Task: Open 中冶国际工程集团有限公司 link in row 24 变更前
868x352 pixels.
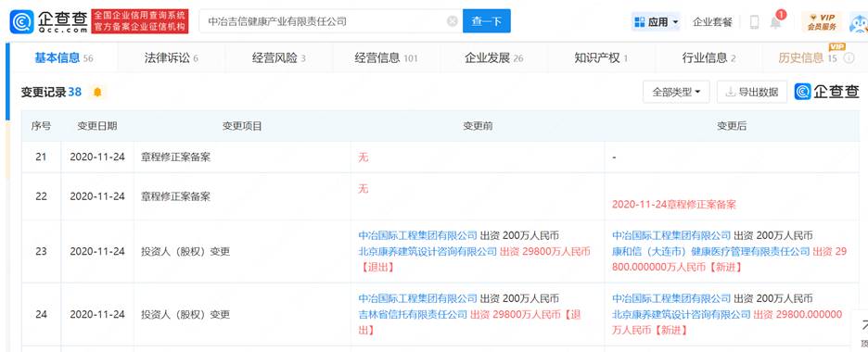Action: [417, 298]
